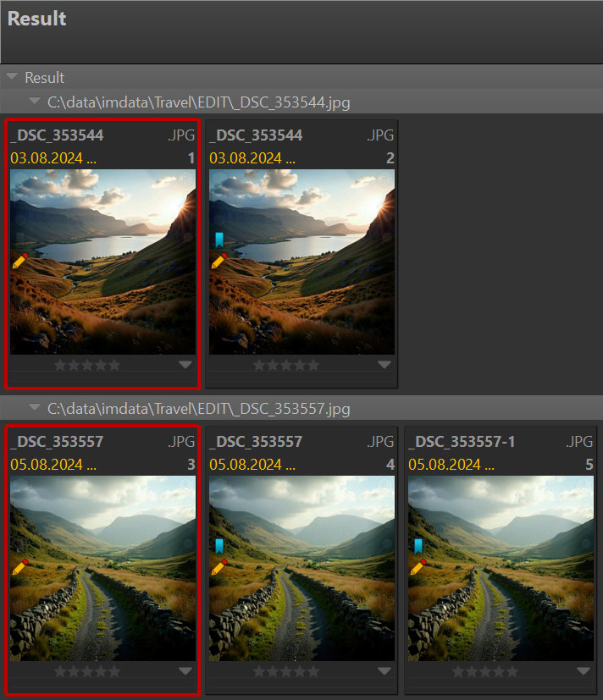Click the blue bookmark on thumbnail number 4

click(219, 546)
